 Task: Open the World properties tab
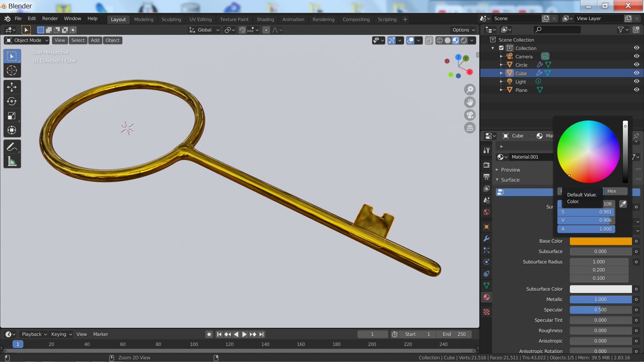point(487,212)
